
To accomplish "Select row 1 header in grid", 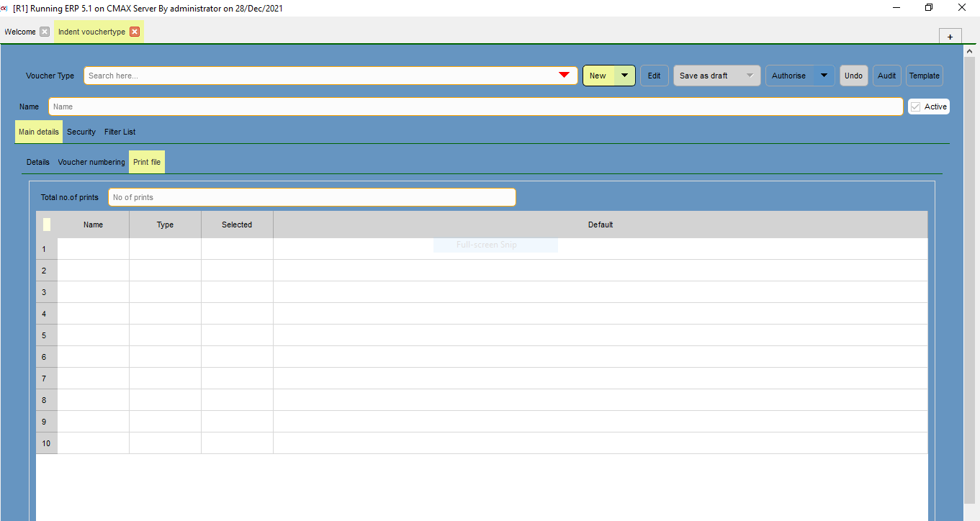I will coord(47,249).
